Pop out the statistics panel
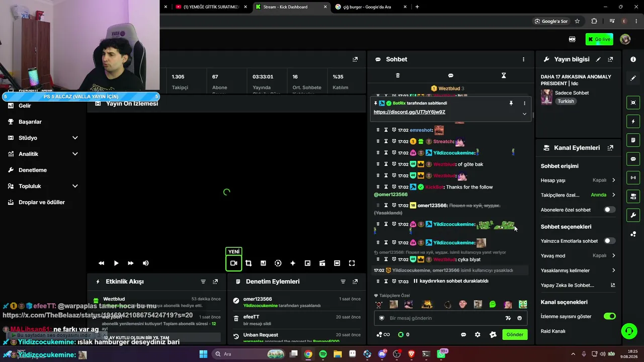 pos(355,59)
